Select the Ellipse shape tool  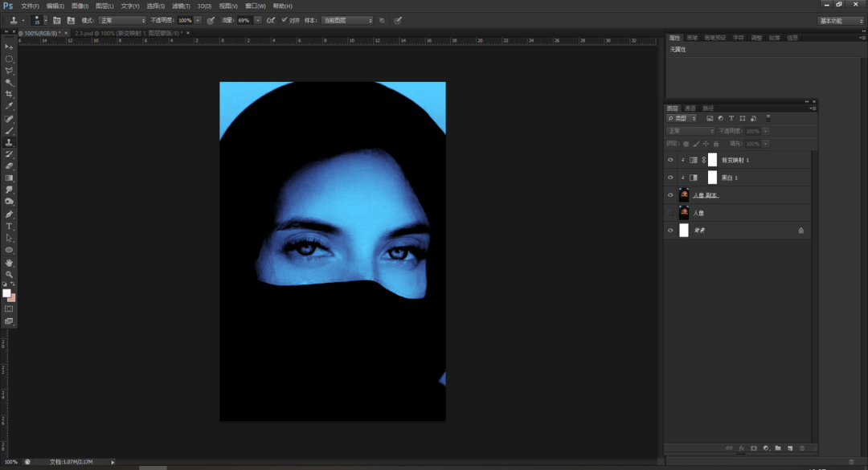(x=9, y=250)
